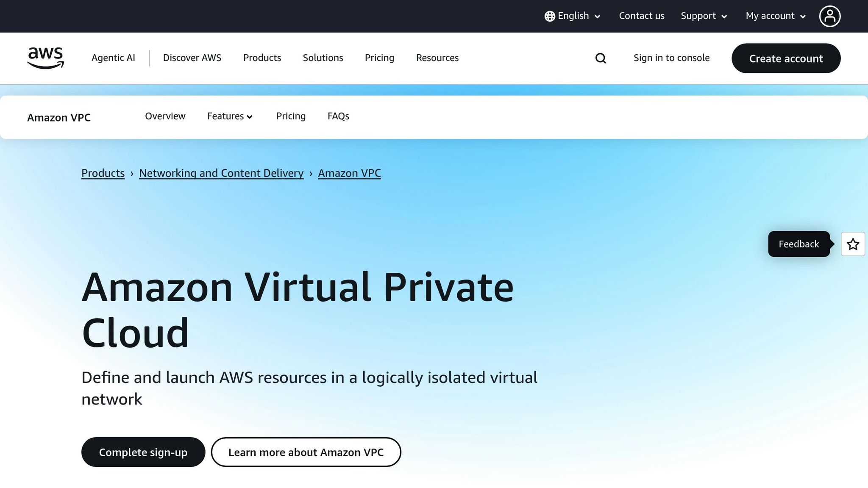
Task: Open Discover AWS menu
Action: click(192, 58)
